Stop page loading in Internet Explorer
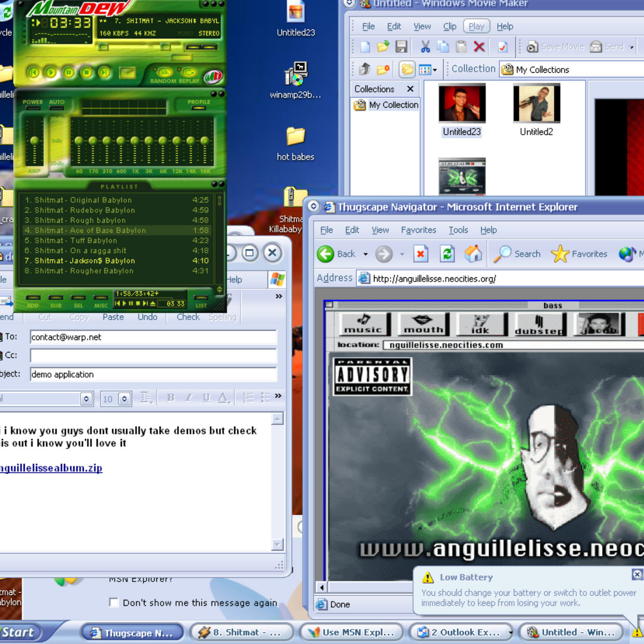Image resolution: width=644 pixels, height=644 pixels. [421, 254]
